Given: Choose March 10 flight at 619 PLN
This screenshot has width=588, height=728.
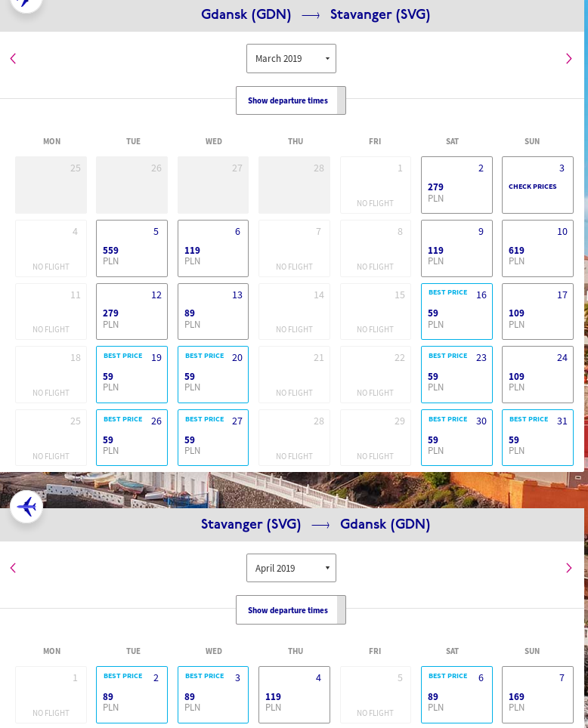Looking at the screenshot, I should (x=537, y=248).
